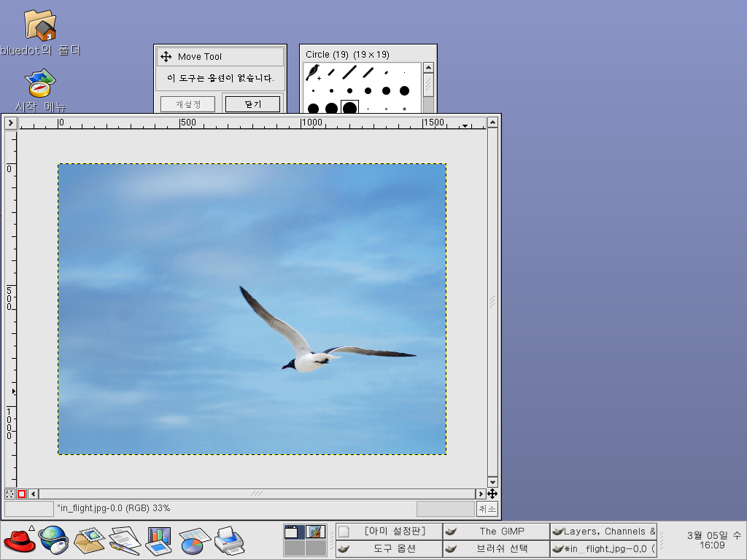Launch the spreadsheet pie-chart icon
Viewport: 747px width, 560px height.
click(194, 541)
